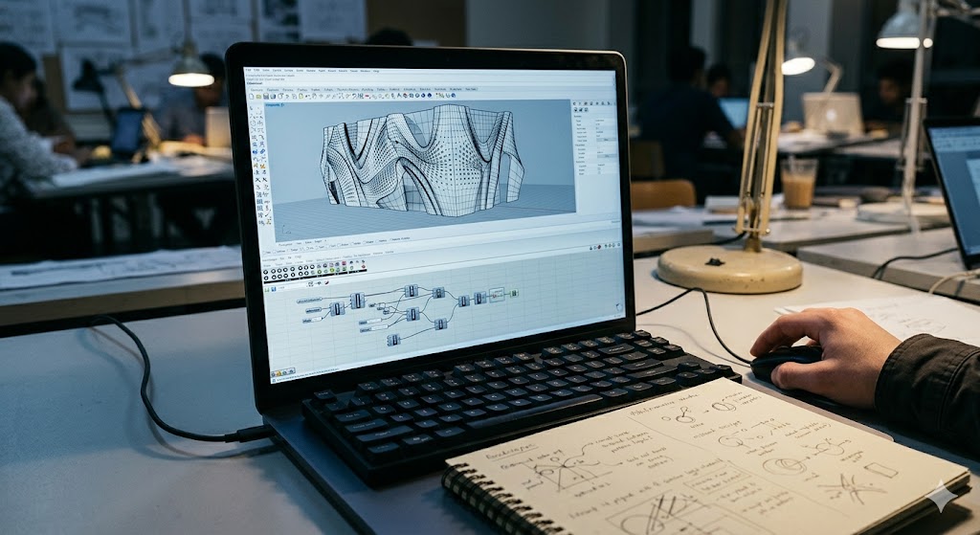This screenshot has width=980, height=535.
Task: Click the left number slider on Grasshopper canvas
Action: pyautogui.click(x=313, y=320)
